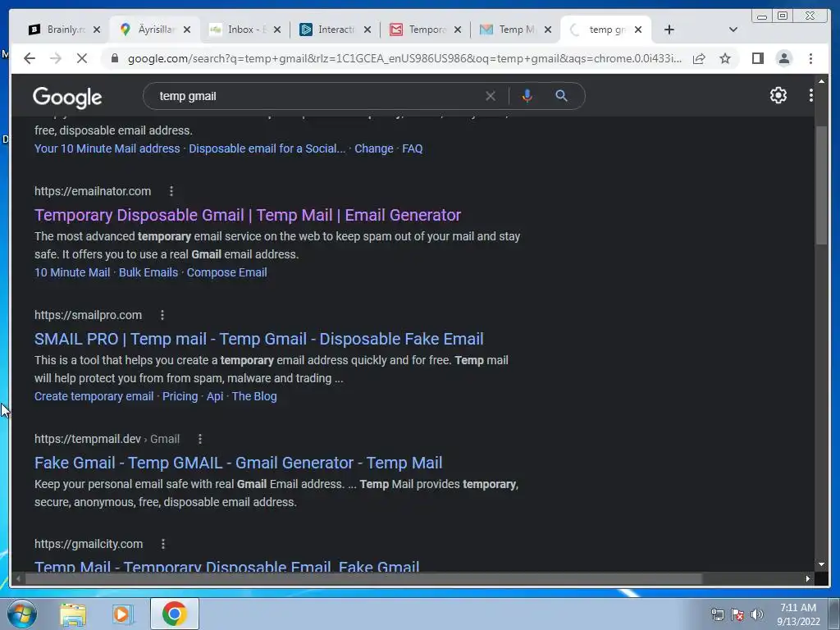
Task: Open Windows Media Player from taskbar
Action: (x=123, y=614)
